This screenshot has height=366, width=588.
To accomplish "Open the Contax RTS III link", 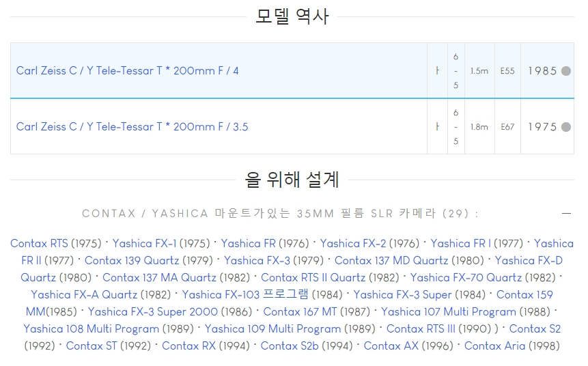I will pyautogui.click(x=421, y=329).
